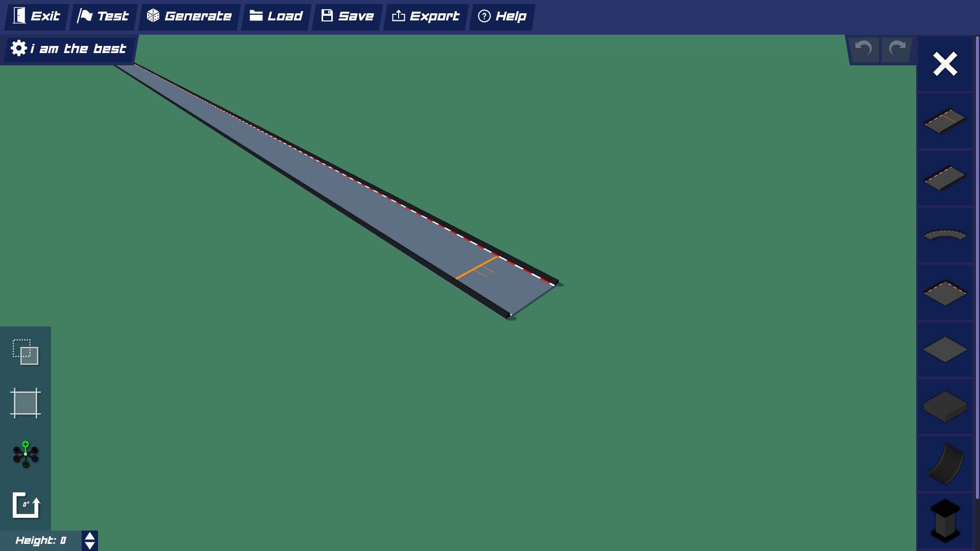
Task: Open the Load menu
Action: [276, 16]
